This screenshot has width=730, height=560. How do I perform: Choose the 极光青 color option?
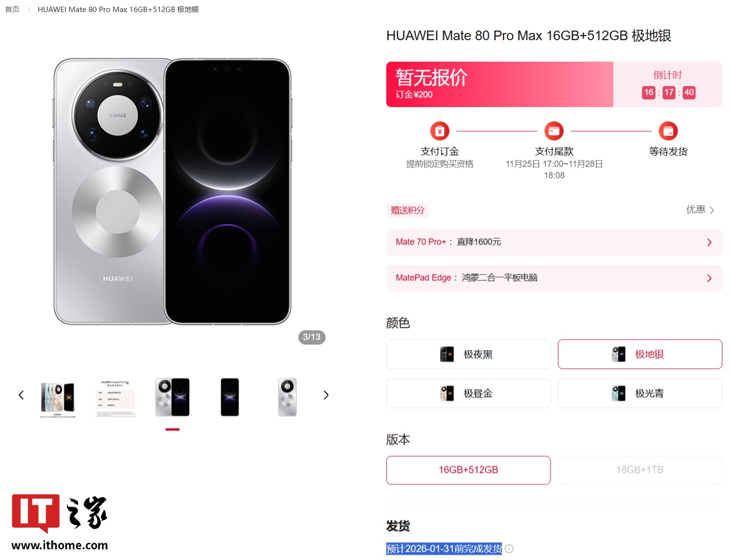tap(640, 393)
